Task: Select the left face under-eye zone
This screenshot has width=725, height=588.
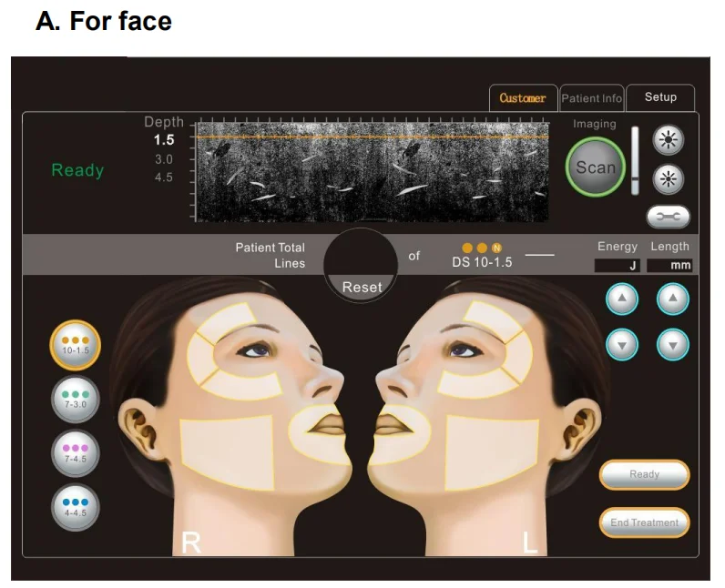Action: pyautogui.click(x=478, y=383)
